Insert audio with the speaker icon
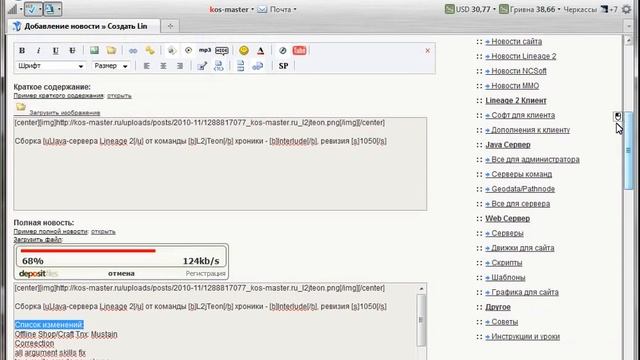This screenshot has height=360, width=640. tap(172, 51)
